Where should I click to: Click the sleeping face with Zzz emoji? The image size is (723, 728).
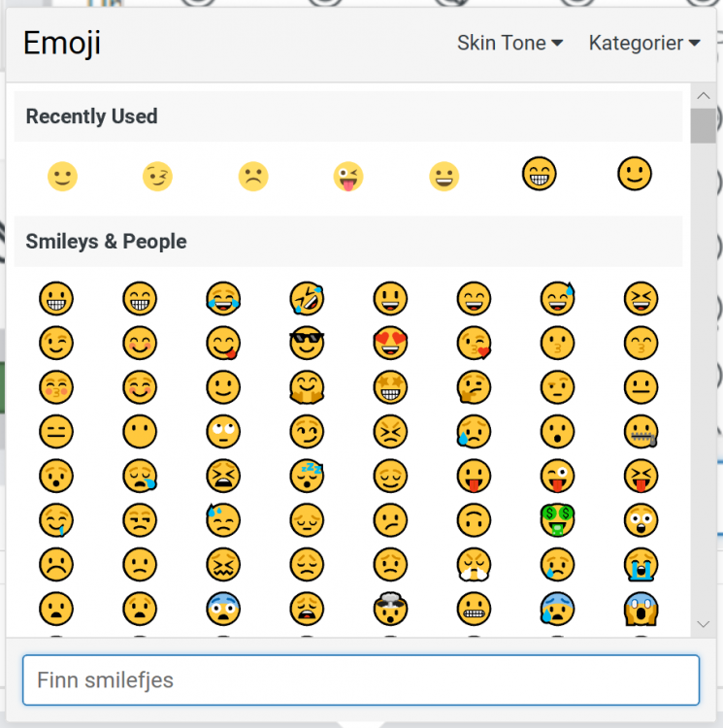click(x=307, y=475)
